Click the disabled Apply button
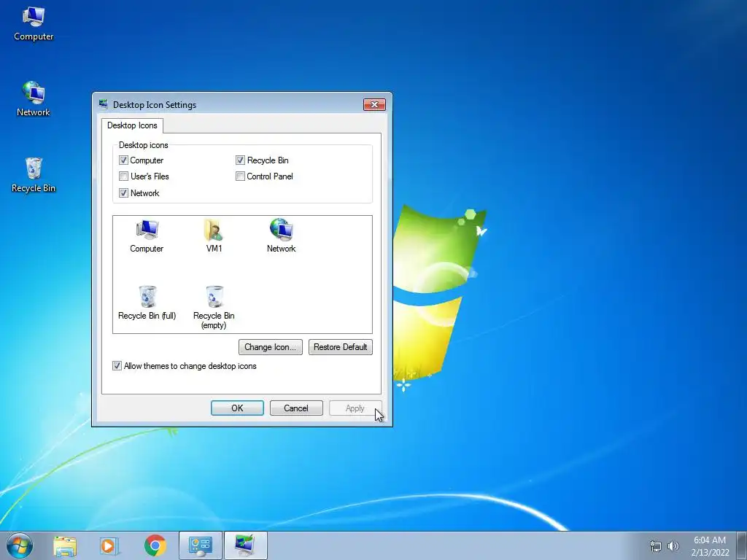Screen dimensions: 747x560 point(355,408)
